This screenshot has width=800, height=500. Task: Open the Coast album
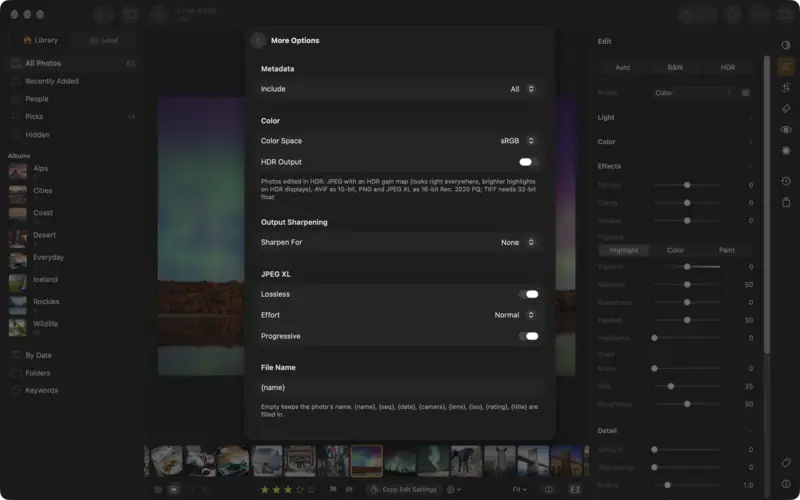[73, 216]
